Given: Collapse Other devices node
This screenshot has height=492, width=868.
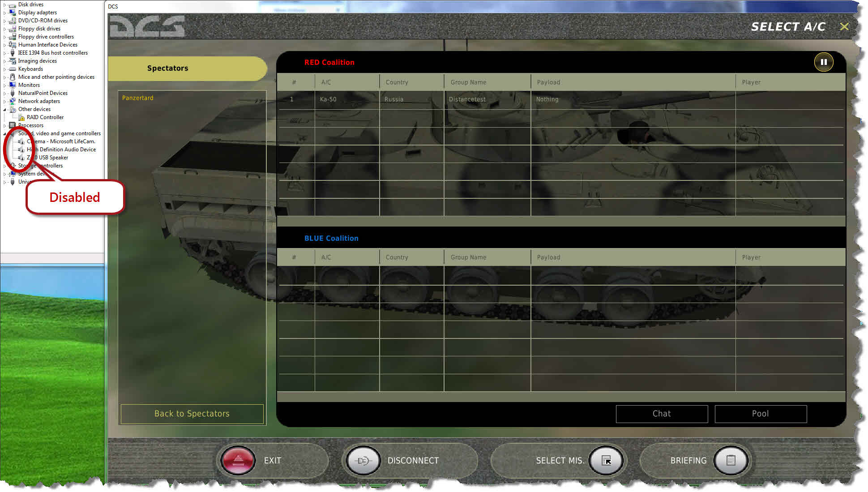Looking at the screenshot, I should 5,109.
